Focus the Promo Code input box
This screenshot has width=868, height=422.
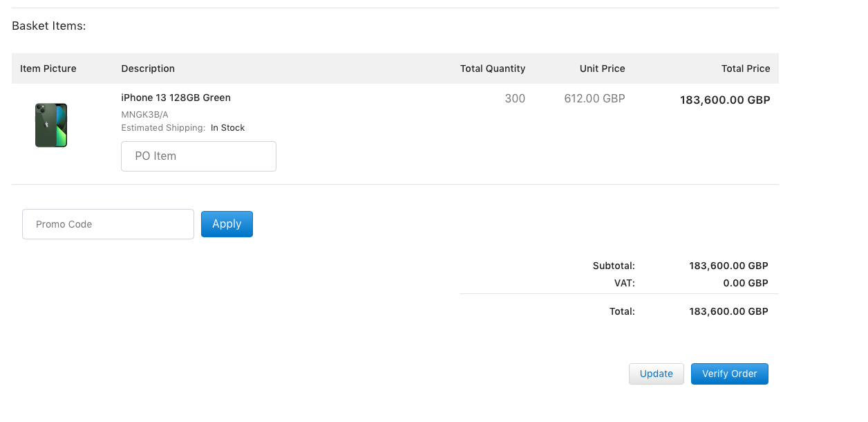click(x=108, y=224)
